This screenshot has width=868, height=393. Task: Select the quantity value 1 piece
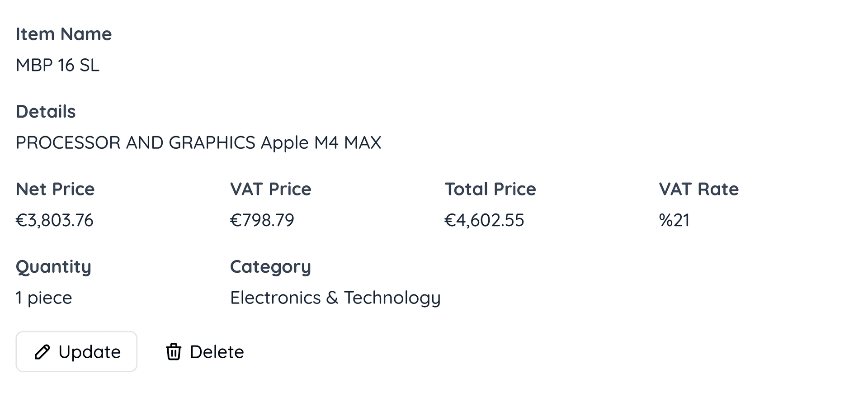[44, 298]
